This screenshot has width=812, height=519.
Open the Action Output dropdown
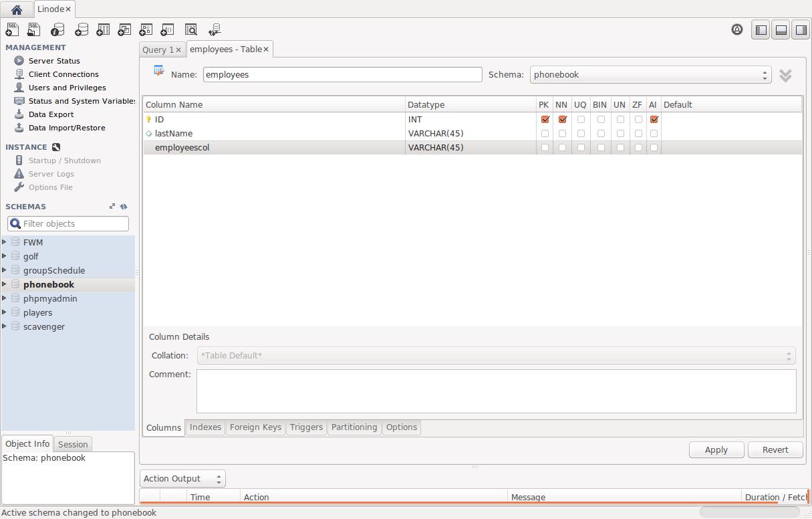pyautogui.click(x=182, y=479)
